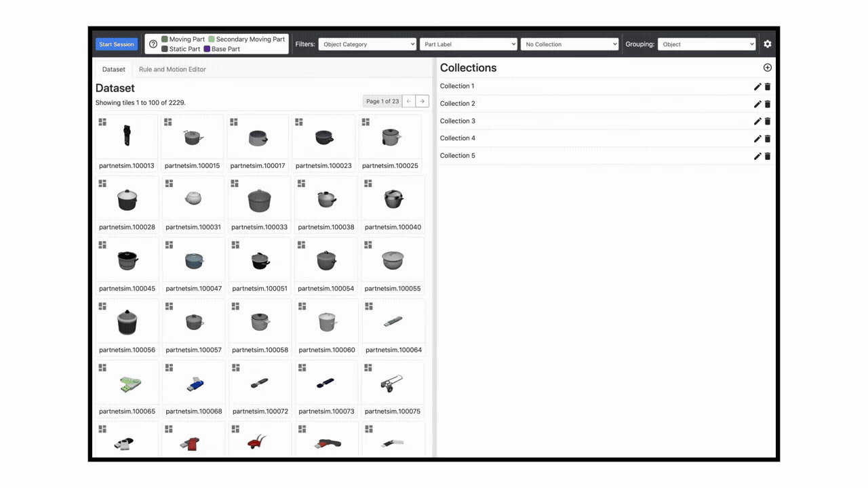This screenshot has width=868, height=488.
Task: Edit Collection 1 with pencil icon
Action: (757, 87)
